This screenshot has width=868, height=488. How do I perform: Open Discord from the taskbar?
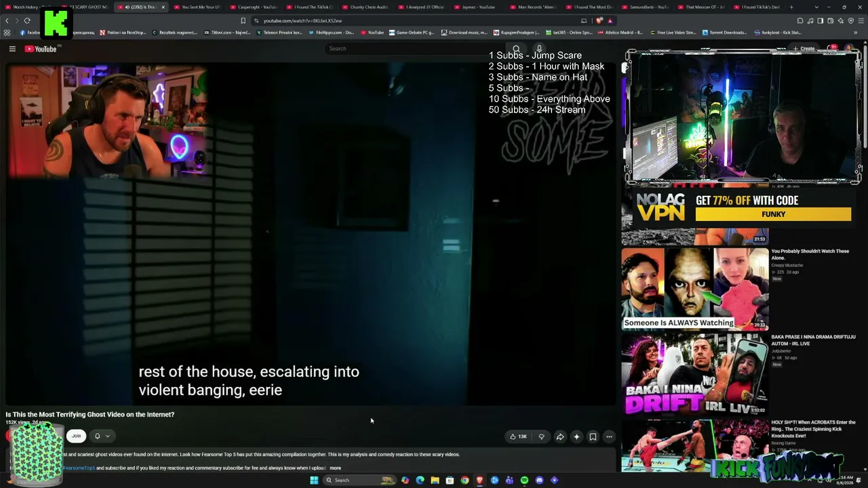tap(539, 481)
